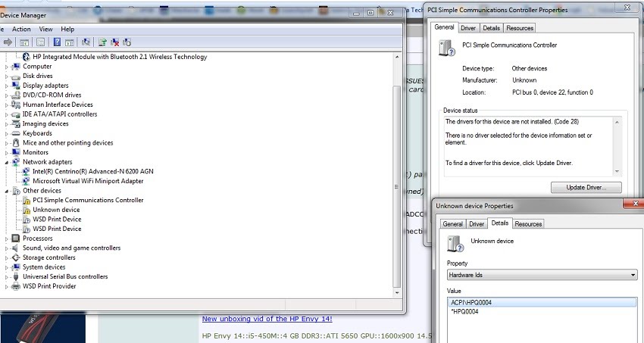The width and height of the screenshot is (644, 343).
Task: Click the Intel Centrino adapter icon
Action: [x=27, y=171]
